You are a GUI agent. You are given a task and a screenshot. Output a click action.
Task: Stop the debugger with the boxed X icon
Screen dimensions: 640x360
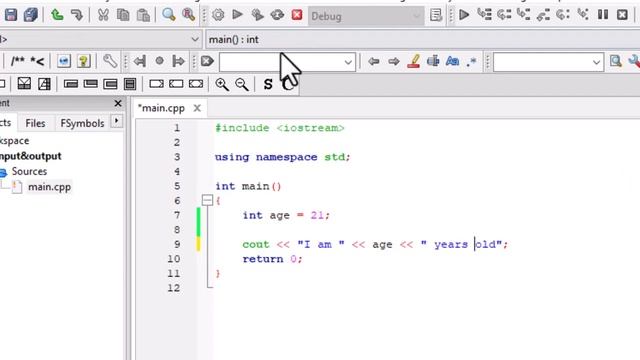(x=622, y=15)
